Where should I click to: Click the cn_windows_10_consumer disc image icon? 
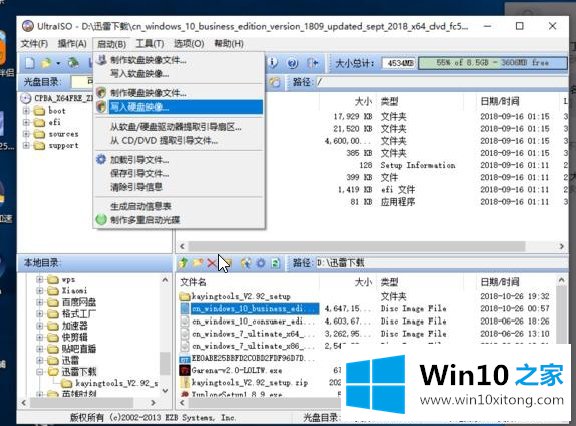(186, 321)
